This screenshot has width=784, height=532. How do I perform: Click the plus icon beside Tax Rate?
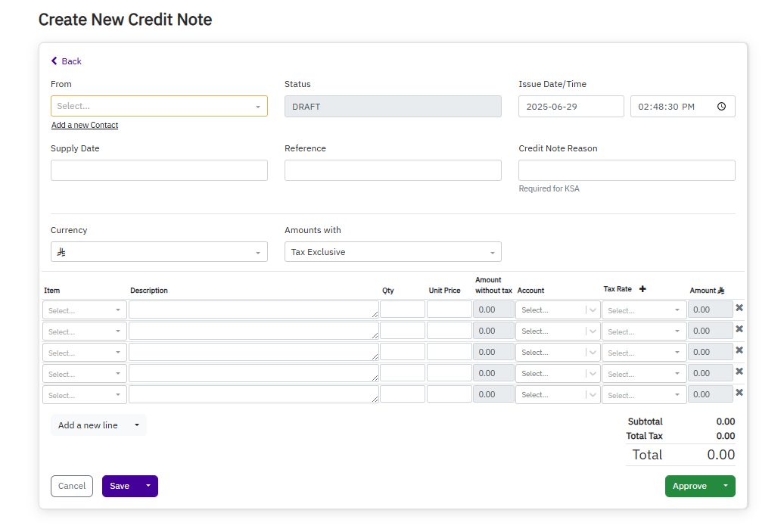642,289
